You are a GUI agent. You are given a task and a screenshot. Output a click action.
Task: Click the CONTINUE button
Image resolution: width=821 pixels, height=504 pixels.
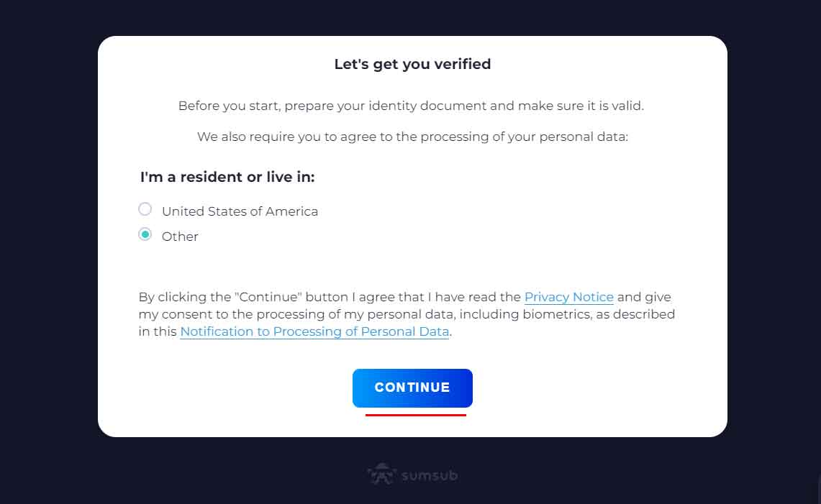(412, 388)
